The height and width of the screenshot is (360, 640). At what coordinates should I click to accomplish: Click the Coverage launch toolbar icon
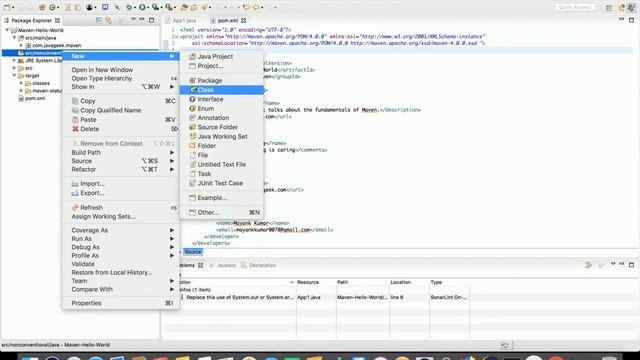click(x=155, y=7)
